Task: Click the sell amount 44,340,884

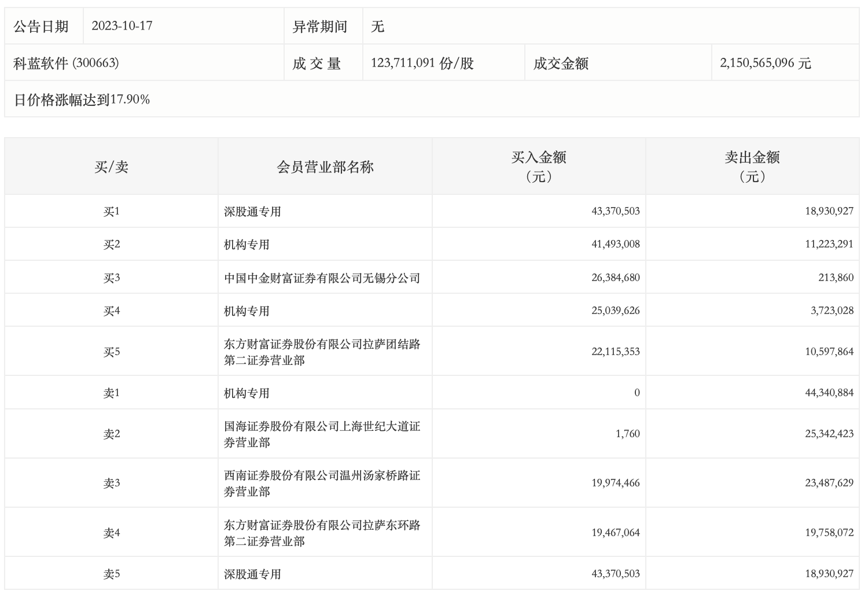Action: [829, 393]
